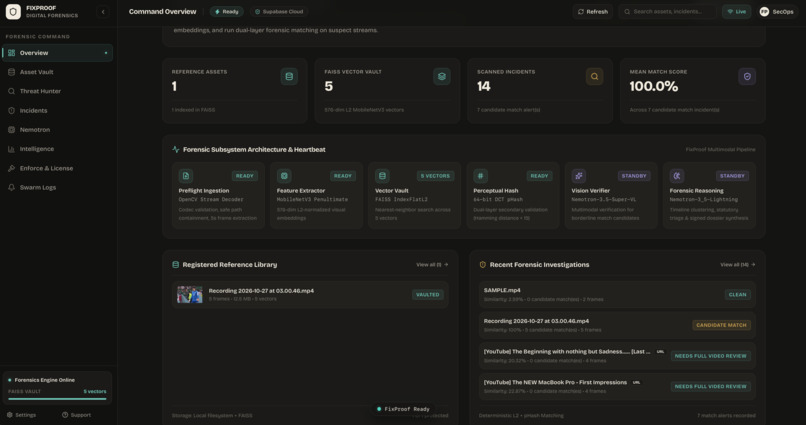Image resolution: width=806 pixels, height=425 pixels.
Task: Click the FAISS vault progress bar
Action: [57, 399]
